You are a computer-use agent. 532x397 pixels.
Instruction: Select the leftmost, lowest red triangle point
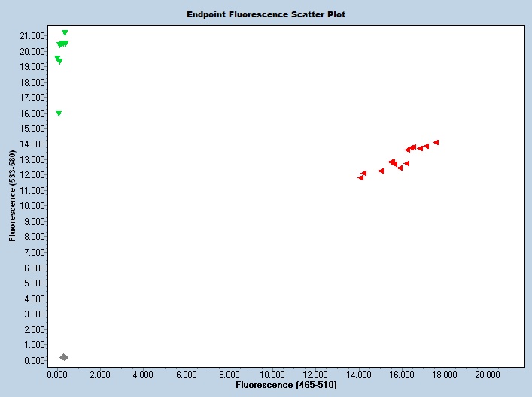click(360, 177)
